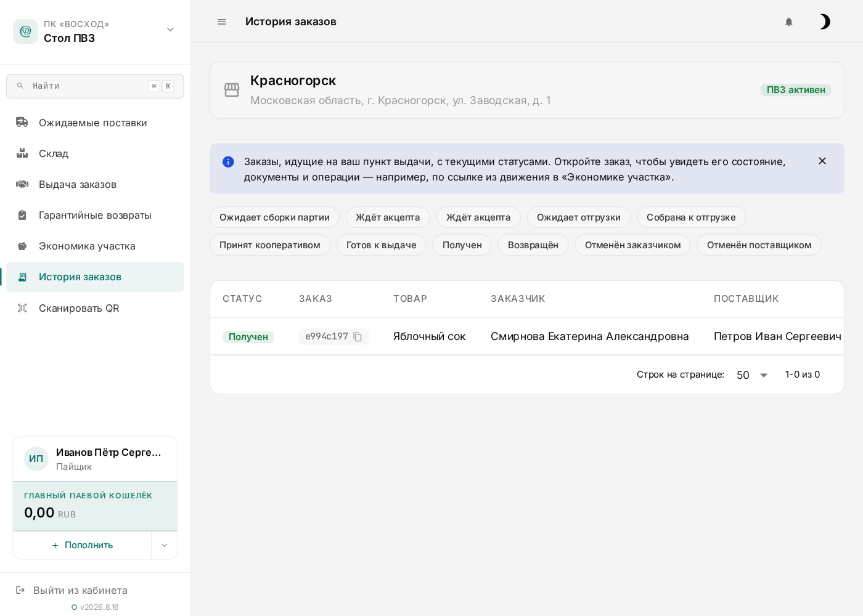Open Гарантийные возвраты clipboard icon
Viewport: 863px width, 616px height.
(22, 215)
